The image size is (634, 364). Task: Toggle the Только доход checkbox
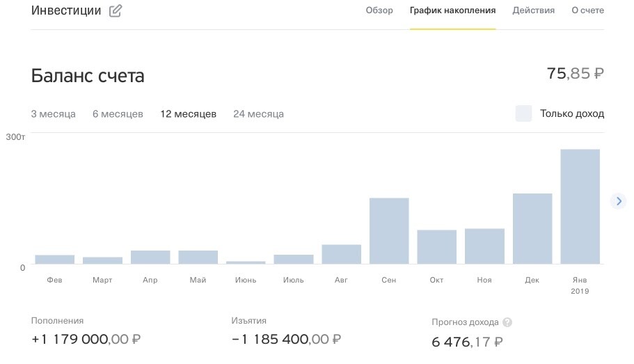tap(523, 113)
